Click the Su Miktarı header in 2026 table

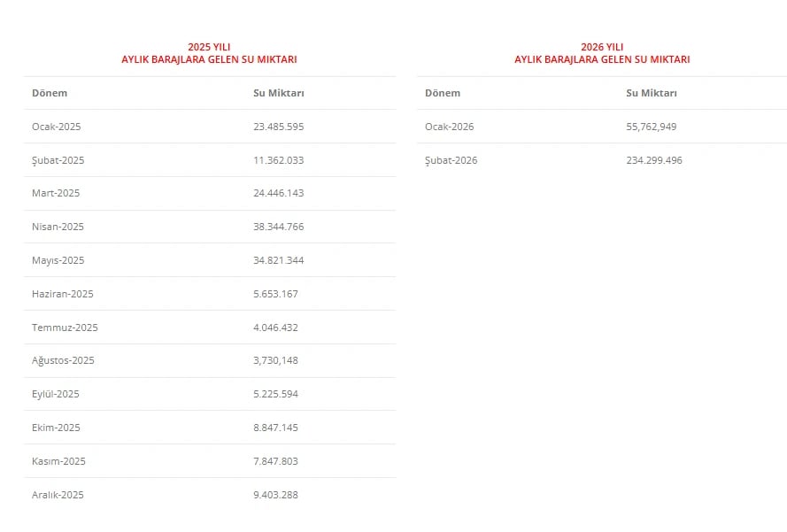(651, 93)
